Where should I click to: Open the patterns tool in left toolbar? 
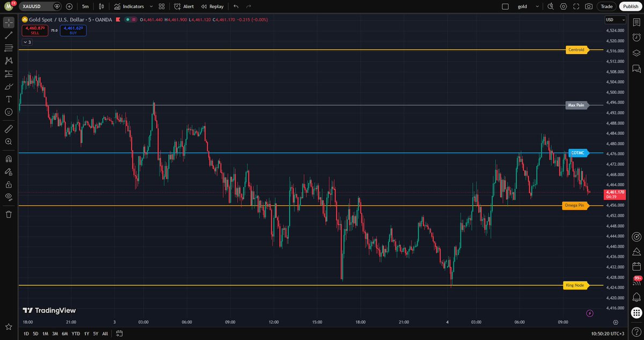click(x=9, y=61)
